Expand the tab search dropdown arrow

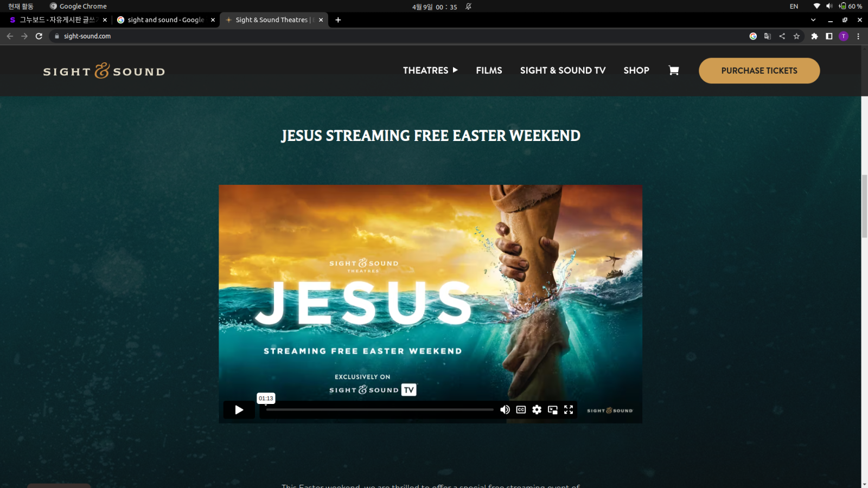pyautogui.click(x=813, y=20)
